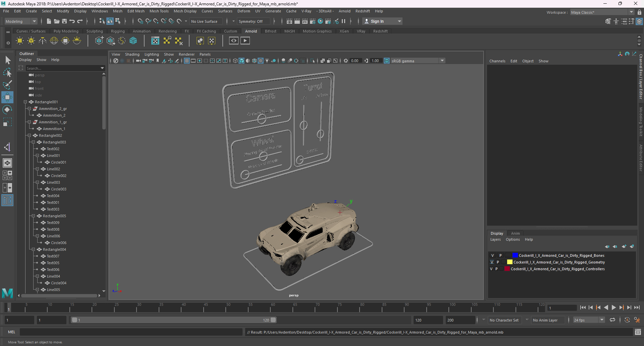Choose the arrow Select tool

coord(7,60)
